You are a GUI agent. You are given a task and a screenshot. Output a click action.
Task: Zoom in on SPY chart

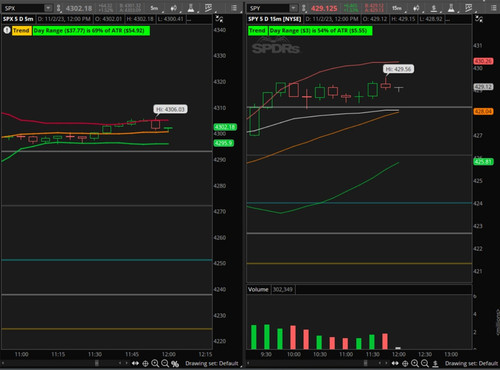pos(415,364)
